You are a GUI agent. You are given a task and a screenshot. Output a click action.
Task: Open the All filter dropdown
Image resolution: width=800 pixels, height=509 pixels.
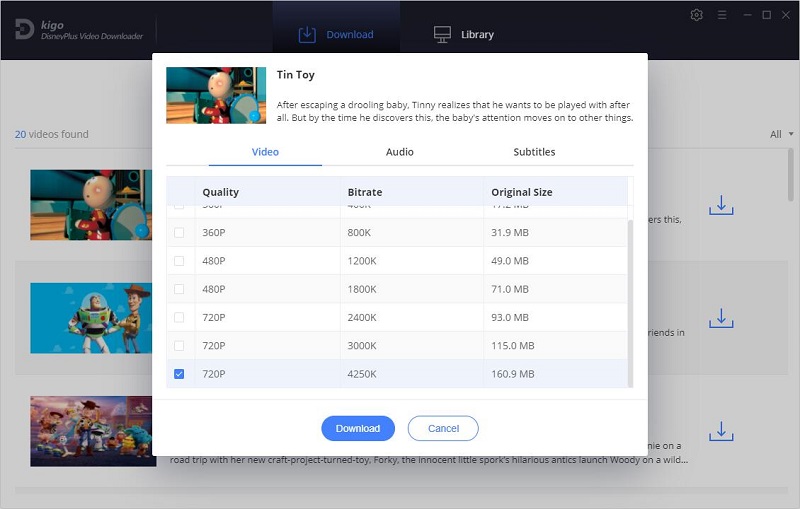coord(781,134)
